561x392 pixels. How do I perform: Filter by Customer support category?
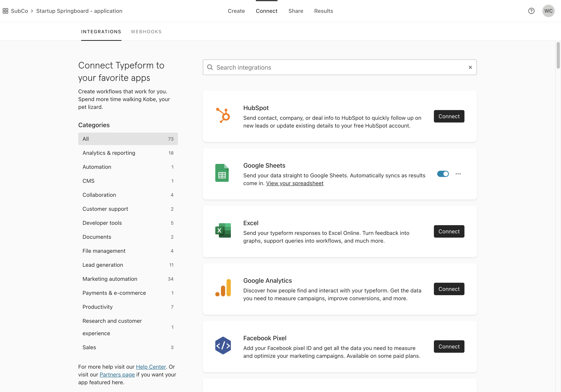[x=128, y=209]
